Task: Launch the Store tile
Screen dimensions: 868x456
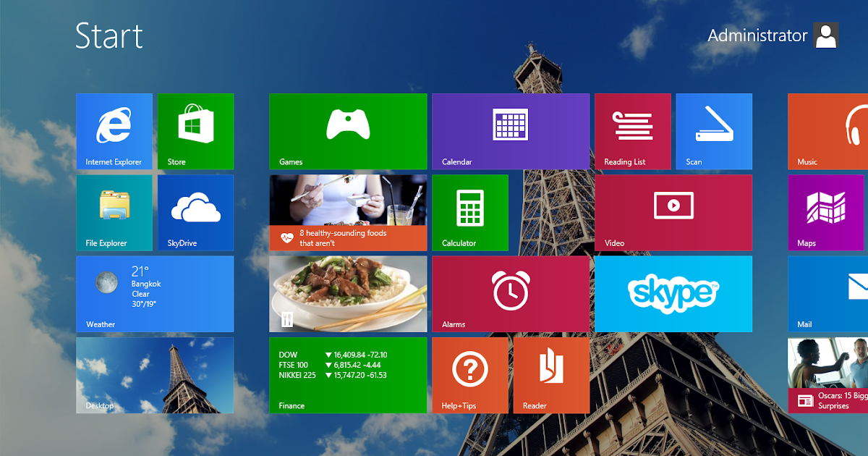Action: 195,132
